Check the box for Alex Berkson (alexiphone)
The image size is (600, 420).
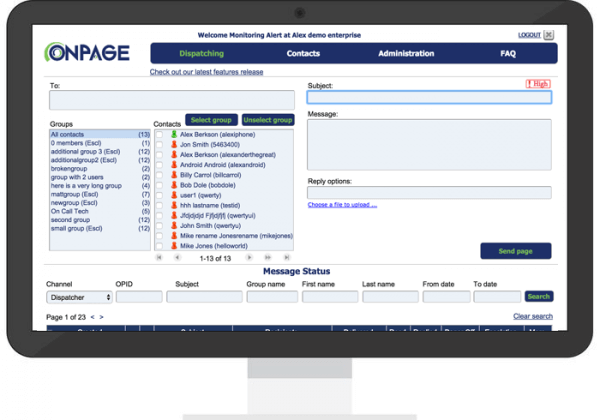coord(159,135)
